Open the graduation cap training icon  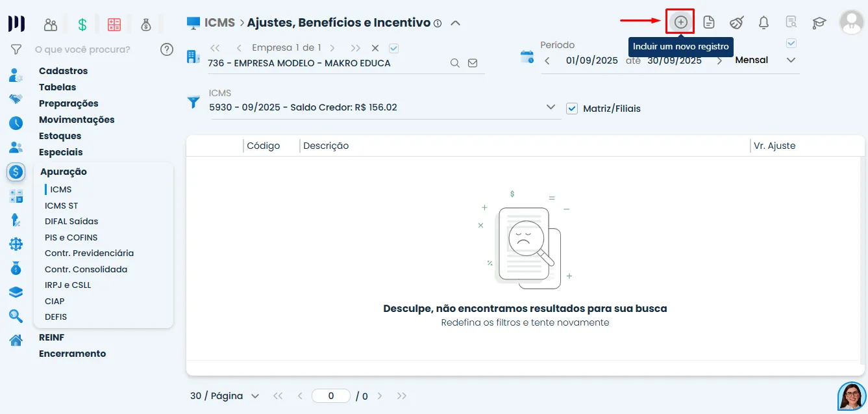(x=819, y=21)
